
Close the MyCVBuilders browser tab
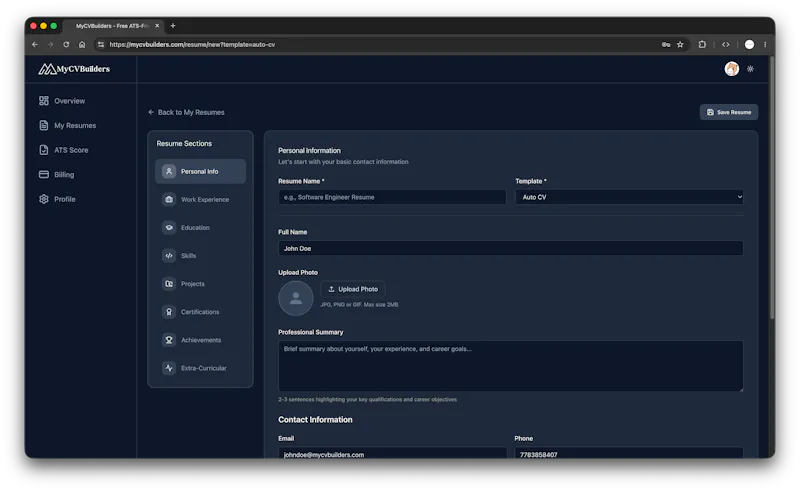[x=157, y=26]
